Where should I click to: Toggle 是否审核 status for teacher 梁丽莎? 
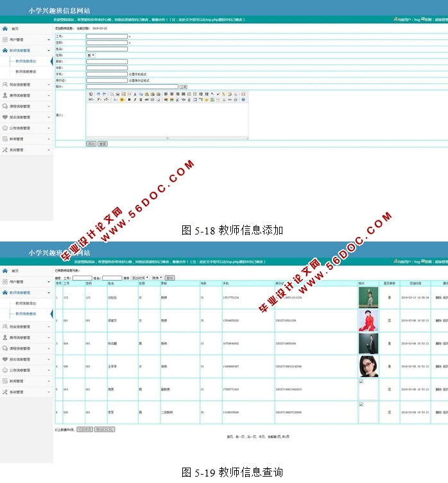(390, 320)
